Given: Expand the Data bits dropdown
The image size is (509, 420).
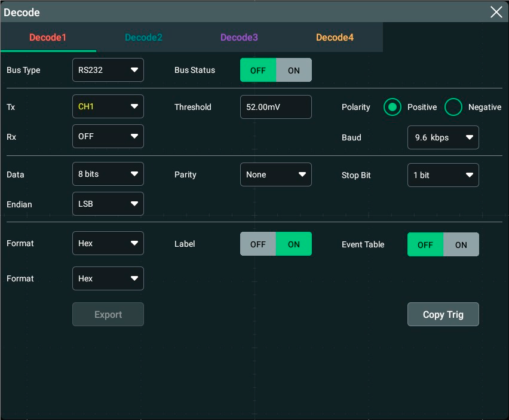Looking at the screenshot, I should click(108, 174).
